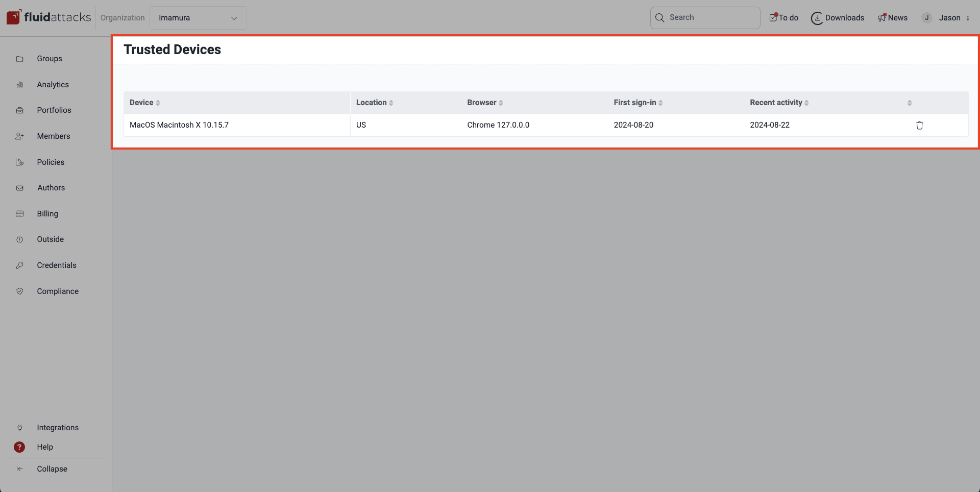Viewport: 980px width, 492px height.
Task: Click the Organization label
Action: [122, 18]
